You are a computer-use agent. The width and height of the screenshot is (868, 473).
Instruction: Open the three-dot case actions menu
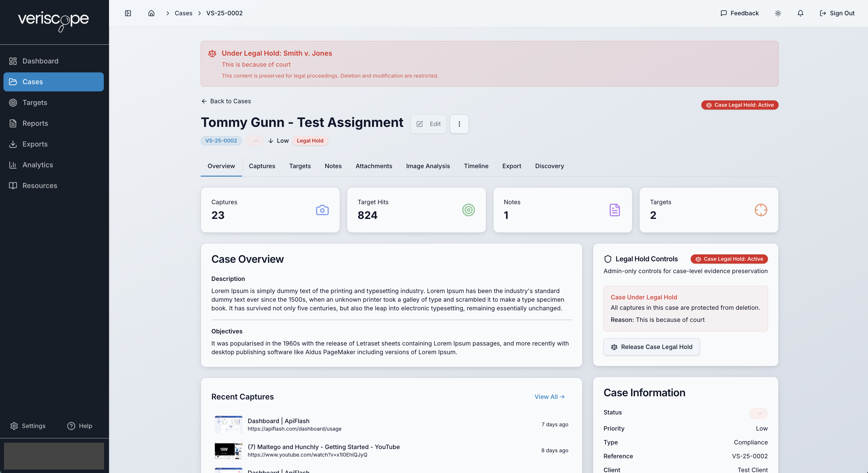coord(459,124)
